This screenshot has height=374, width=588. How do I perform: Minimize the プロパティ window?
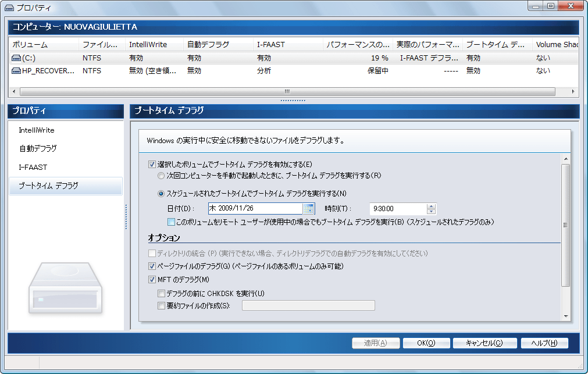[x=536, y=6]
